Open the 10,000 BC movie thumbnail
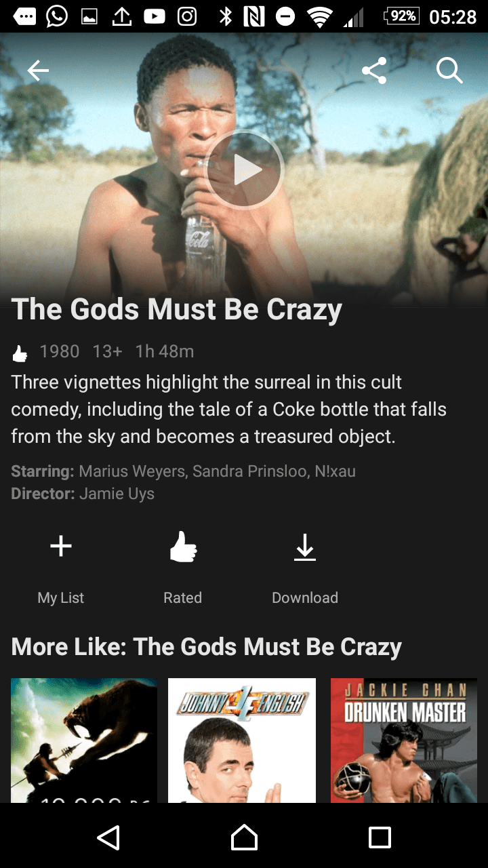This screenshot has width=488, height=868. coord(84,741)
